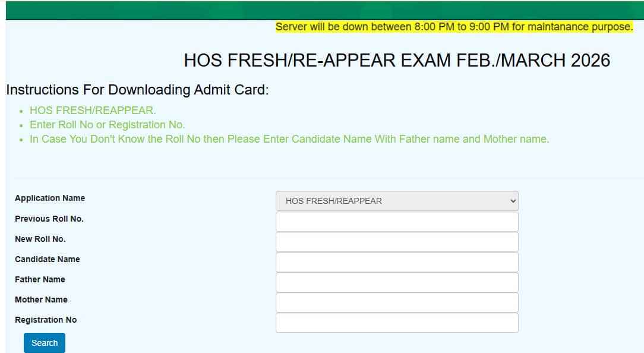
Task: Click the Application Name label
Action: point(50,198)
